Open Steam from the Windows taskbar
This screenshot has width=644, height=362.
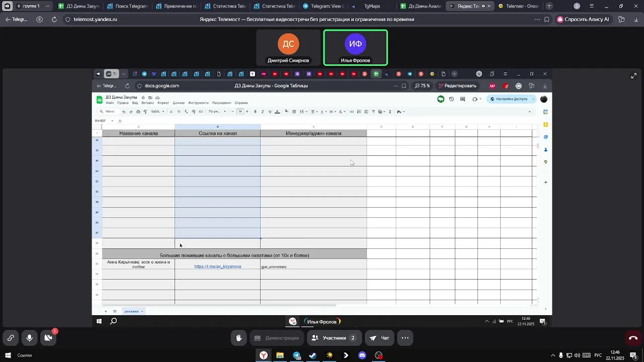[313, 355]
